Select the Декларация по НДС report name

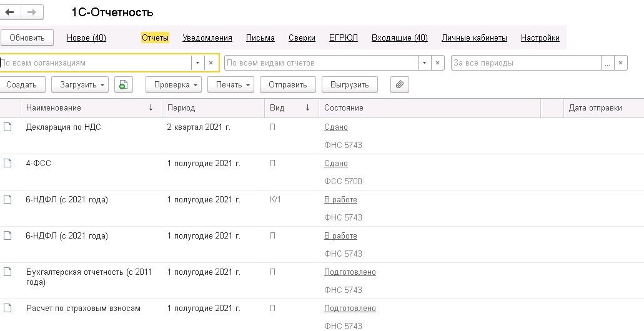coord(63,127)
